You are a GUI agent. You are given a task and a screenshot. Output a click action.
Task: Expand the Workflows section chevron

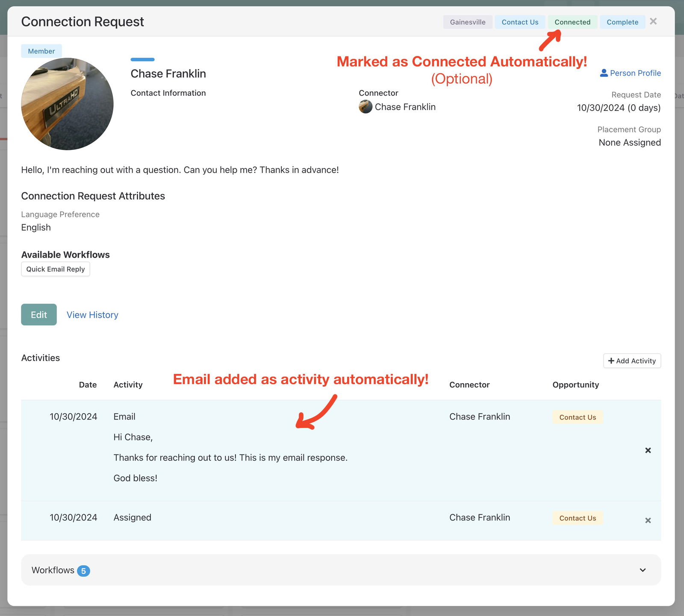(643, 570)
